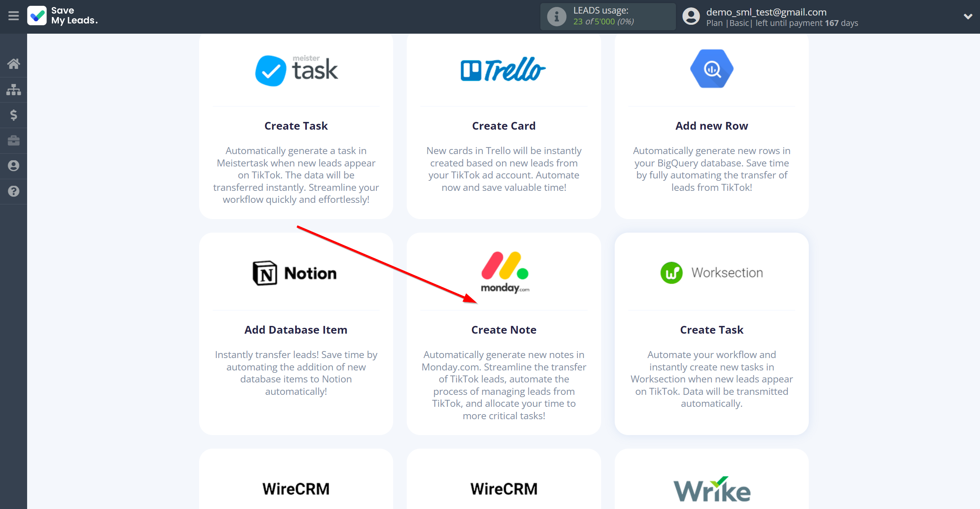Click the Monday.com Create Note icon
Image resolution: width=980 pixels, height=509 pixels.
coord(504,272)
